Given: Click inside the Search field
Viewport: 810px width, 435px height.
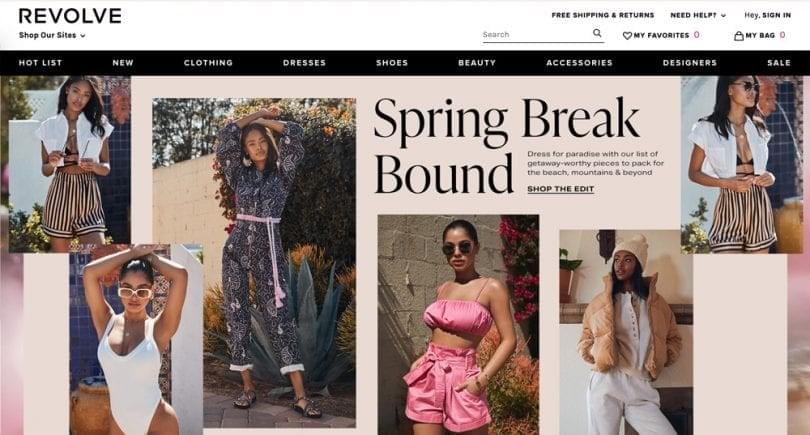Looking at the screenshot, I should pyautogui.click(x=537, y=35).
